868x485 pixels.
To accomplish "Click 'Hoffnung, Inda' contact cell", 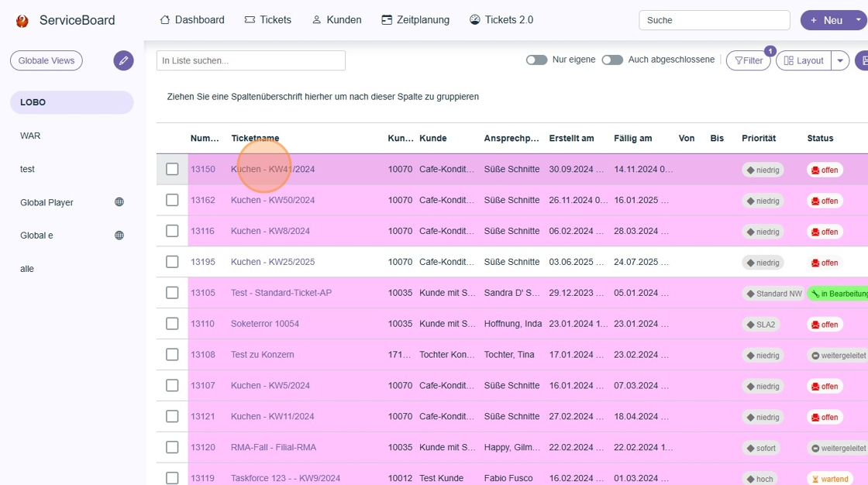I will tap(513, 323).
